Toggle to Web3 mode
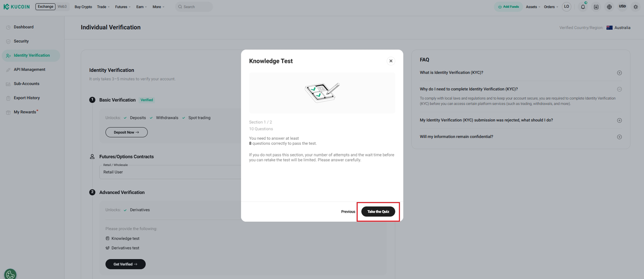 [62, 7]
